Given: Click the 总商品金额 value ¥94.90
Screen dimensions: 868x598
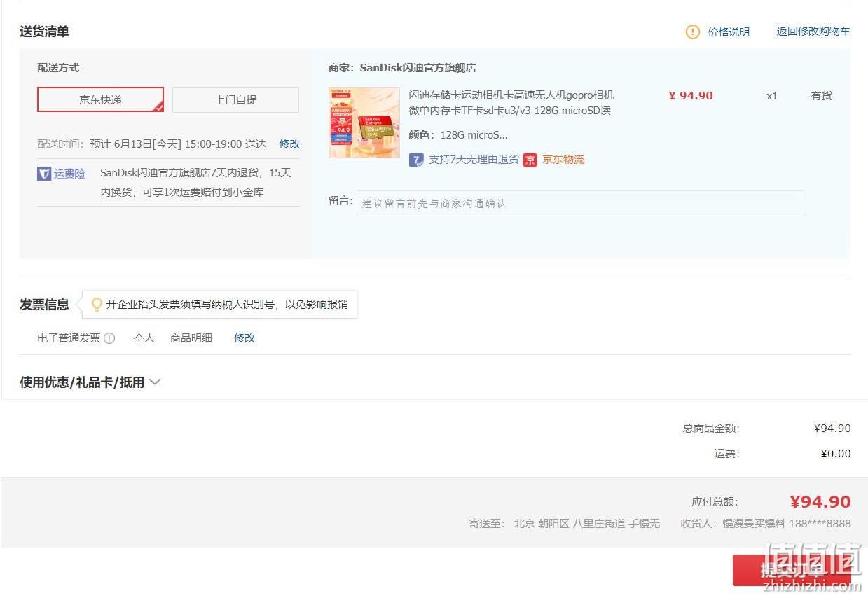Looking at the screenshot, I should [x=832, y=429].
